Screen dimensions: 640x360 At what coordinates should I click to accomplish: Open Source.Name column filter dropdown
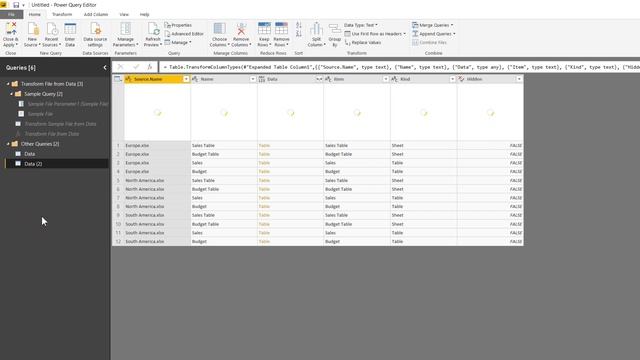186,79
